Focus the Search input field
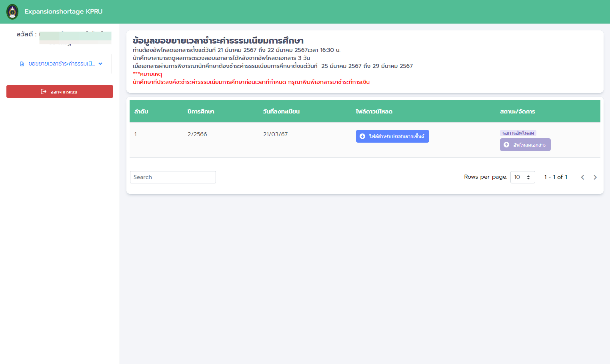610x364 pixels. click(x=173, y=177)
